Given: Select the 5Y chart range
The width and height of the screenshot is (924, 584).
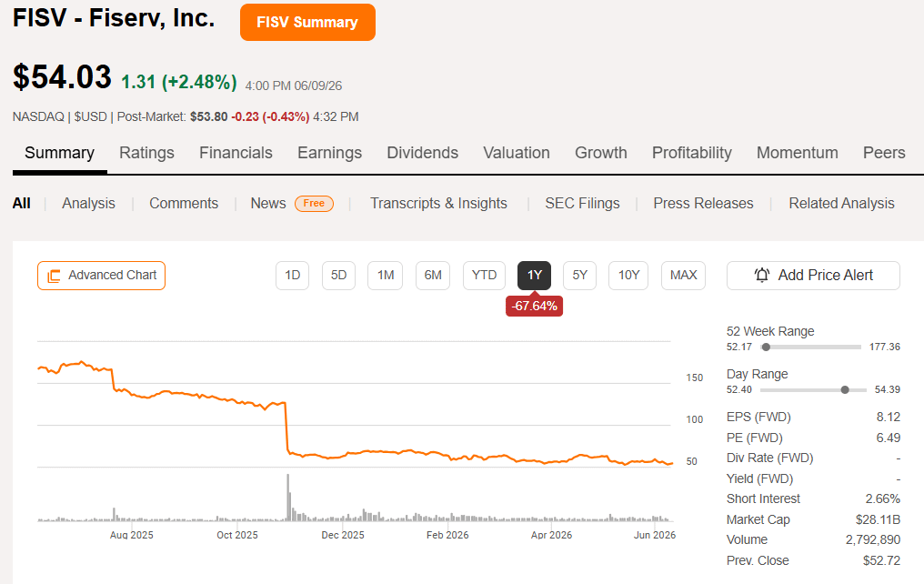Looking at the screenshot, I should point(580,276).
